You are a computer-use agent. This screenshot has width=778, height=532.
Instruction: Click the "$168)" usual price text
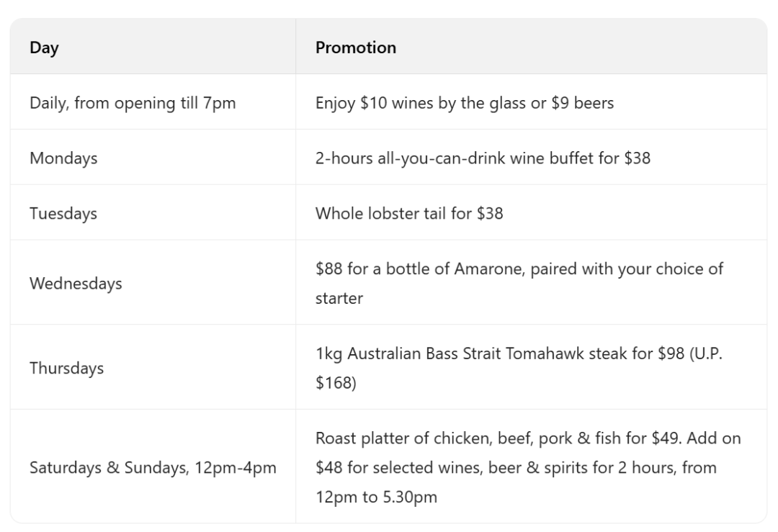pyautogui.click(x=336, y=382)
